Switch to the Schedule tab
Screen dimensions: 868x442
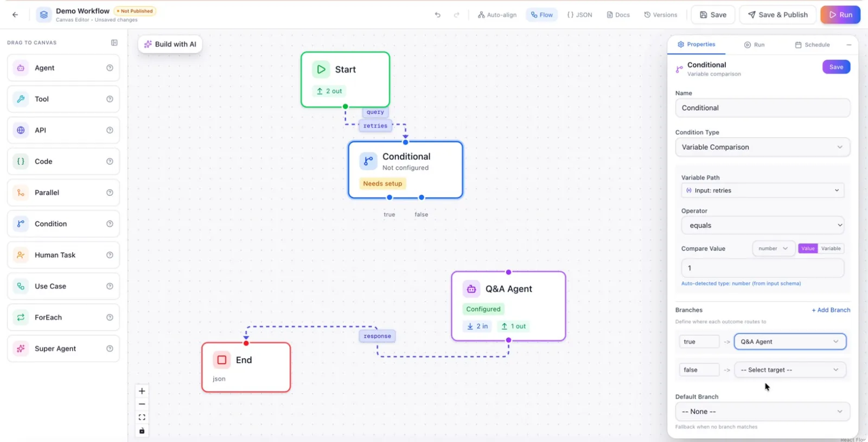tap(812, 45)
